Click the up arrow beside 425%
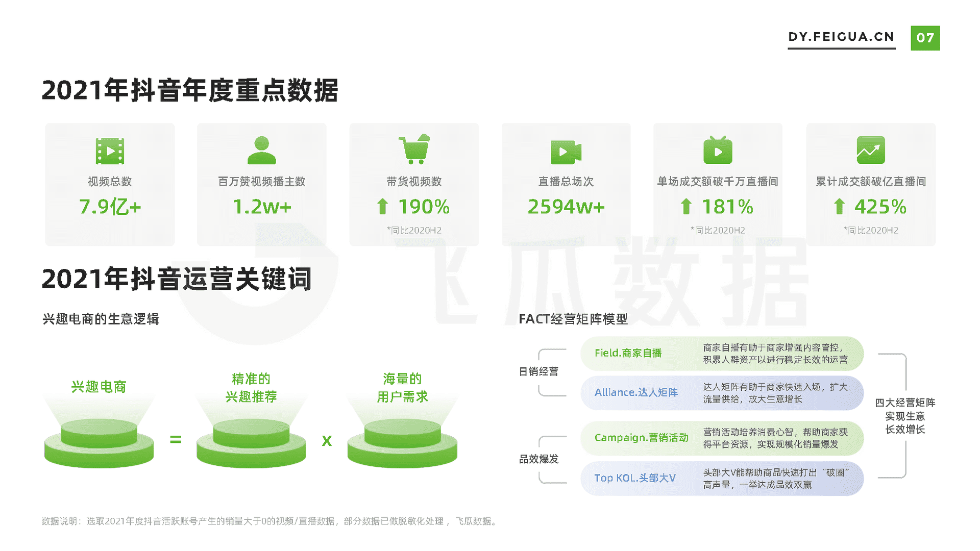The width and height of the screenshot is (980, 551). pyautogui.click(x=839, y=207)
